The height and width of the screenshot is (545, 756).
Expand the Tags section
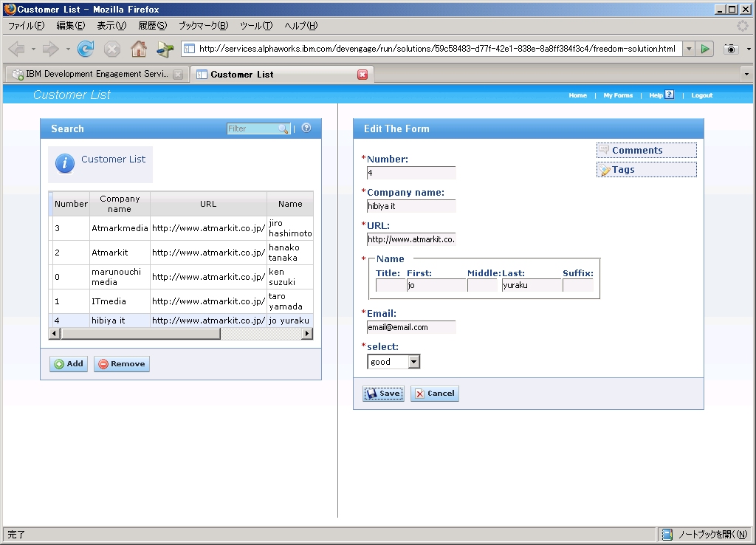647,169
